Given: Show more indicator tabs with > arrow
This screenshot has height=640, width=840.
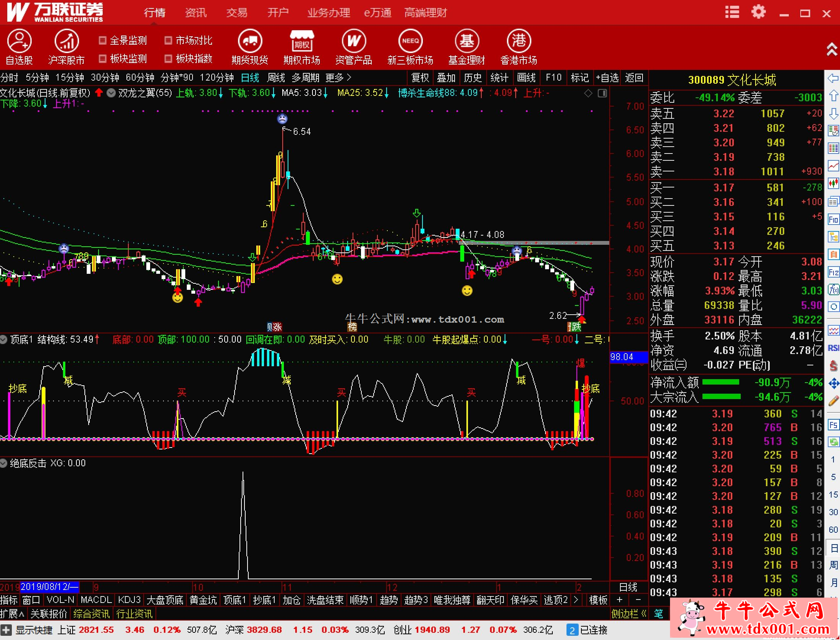Looking at the screenshot, I should tap(576, 600).
